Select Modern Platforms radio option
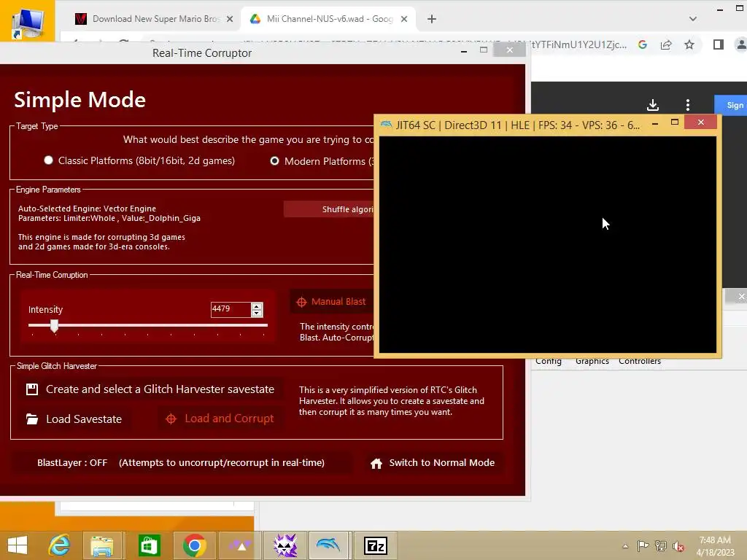Screen dimensions: 747x560 [274, 161]
